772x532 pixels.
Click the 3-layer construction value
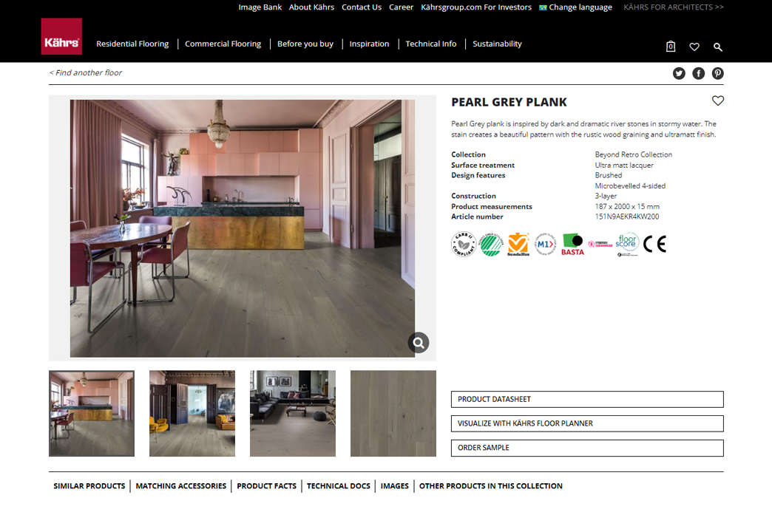click(x=606, y=196)
